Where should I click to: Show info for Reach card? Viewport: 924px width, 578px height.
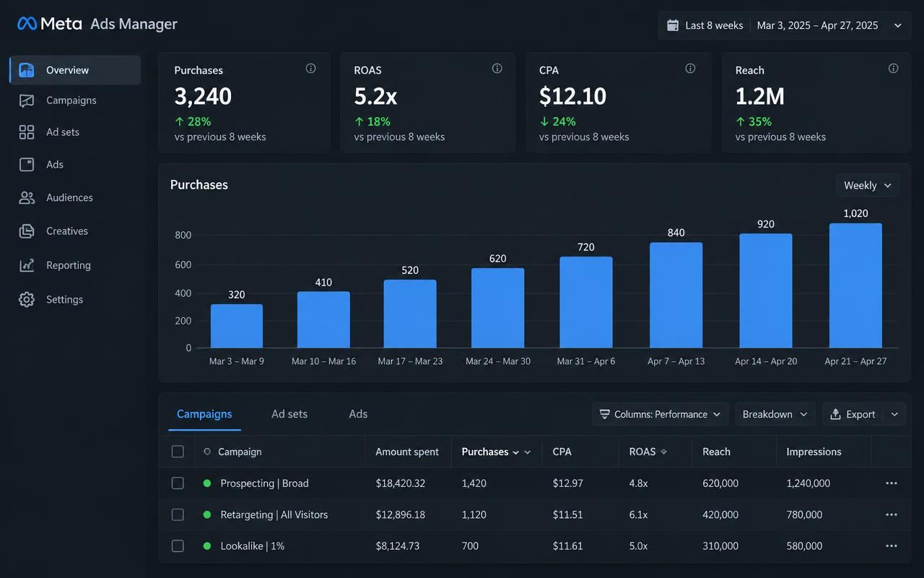(x=894, y=69)
